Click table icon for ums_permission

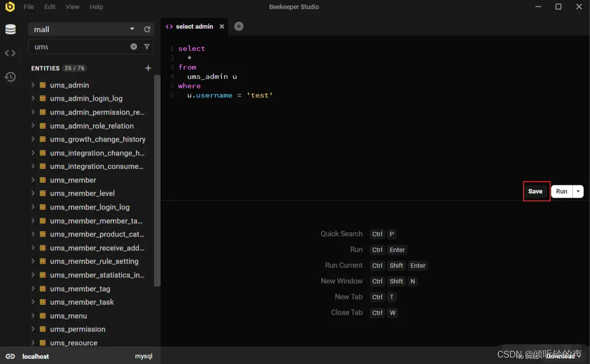[42, 329]
